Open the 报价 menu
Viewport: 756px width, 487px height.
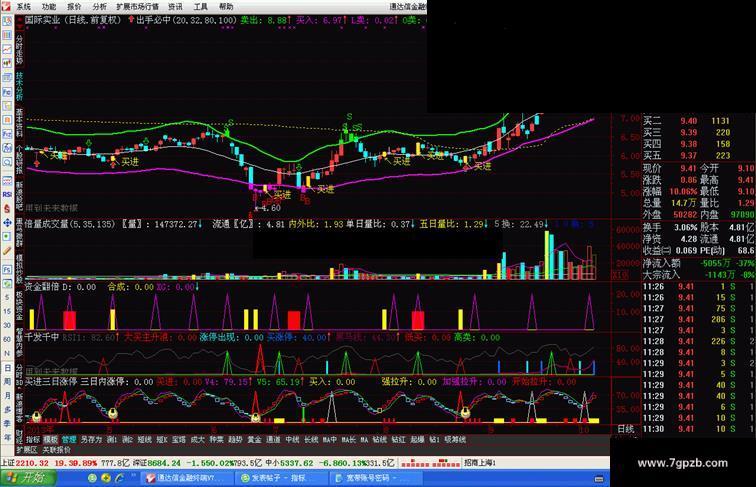74,6
